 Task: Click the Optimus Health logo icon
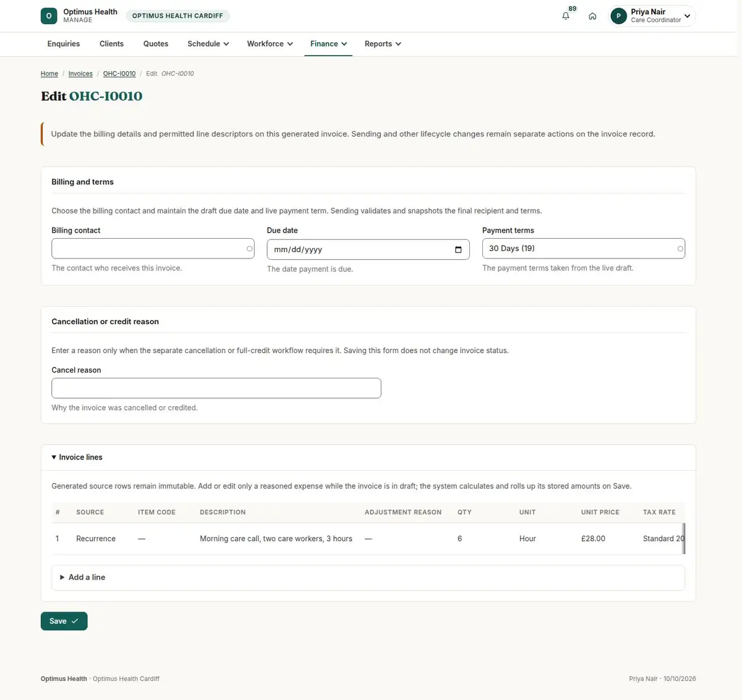pyautogui.click(x=49, y=16)
